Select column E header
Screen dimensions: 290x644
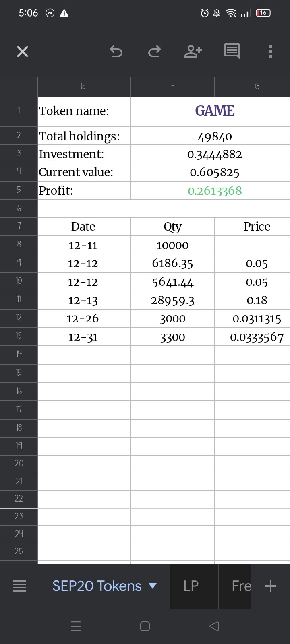click(x=84, y=86)
